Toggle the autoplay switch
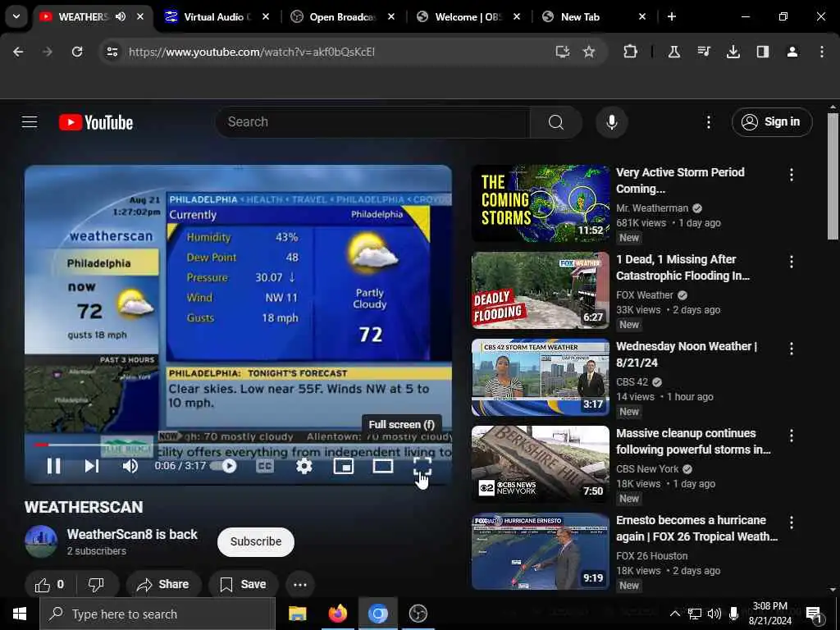Screen dimensions: 840x630 pos(224,466)
